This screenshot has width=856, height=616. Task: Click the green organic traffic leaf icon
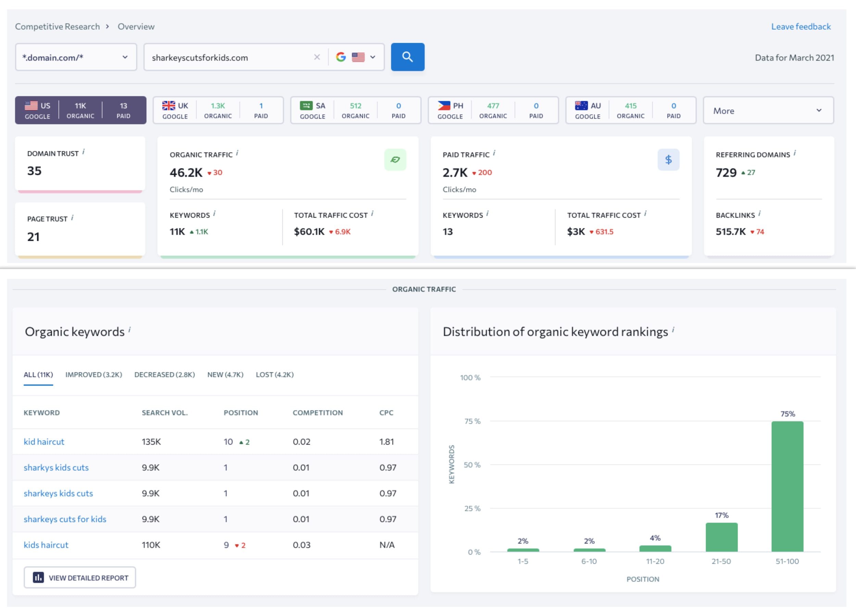pos(395,159)
